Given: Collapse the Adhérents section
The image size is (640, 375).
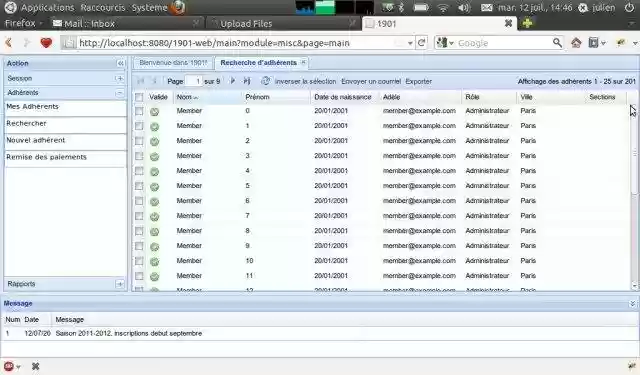Looking at the screenshot, I should (120, 93).
